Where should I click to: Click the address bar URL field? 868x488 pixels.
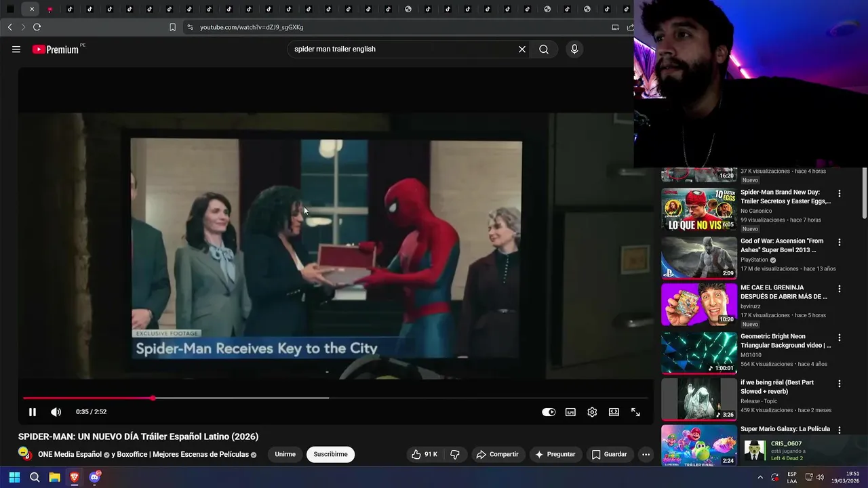400,27
